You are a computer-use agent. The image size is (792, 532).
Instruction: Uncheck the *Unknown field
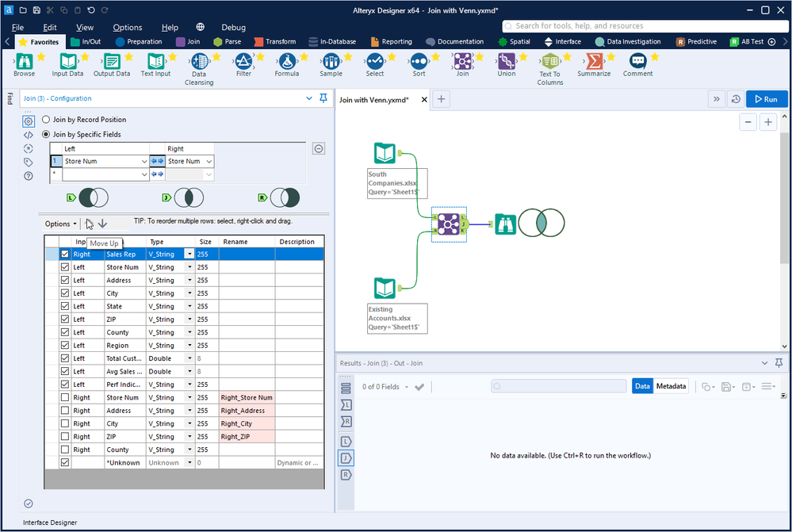65,462
